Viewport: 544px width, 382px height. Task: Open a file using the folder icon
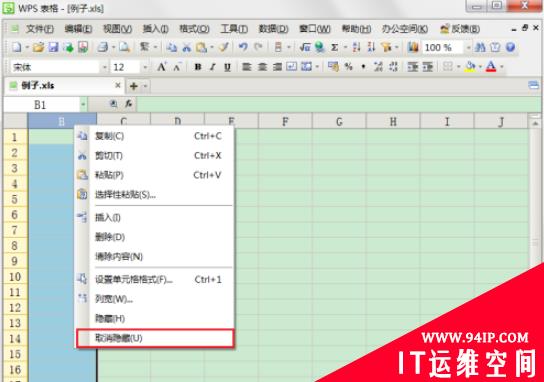tap(38, 47)
